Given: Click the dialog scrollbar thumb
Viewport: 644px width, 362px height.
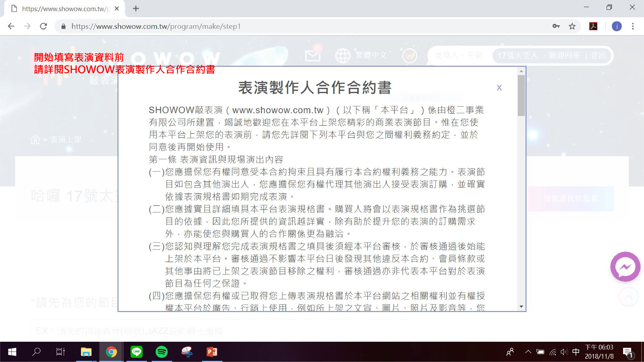Looking at the screenshot, I should click(521, 95).
